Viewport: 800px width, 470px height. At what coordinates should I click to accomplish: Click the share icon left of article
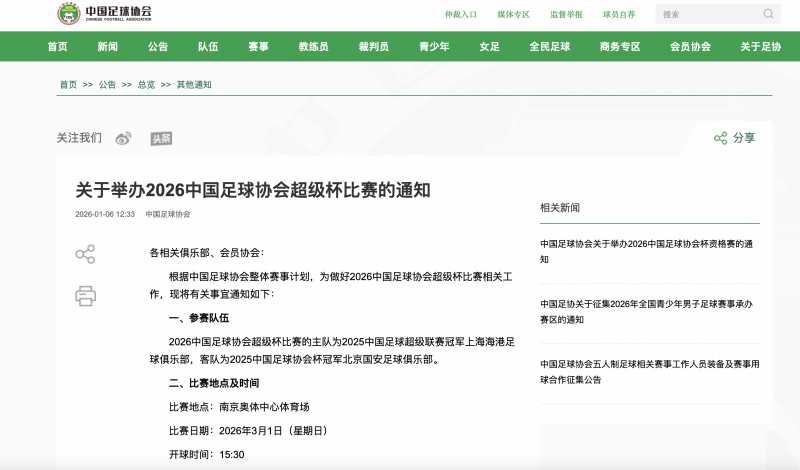86,254
